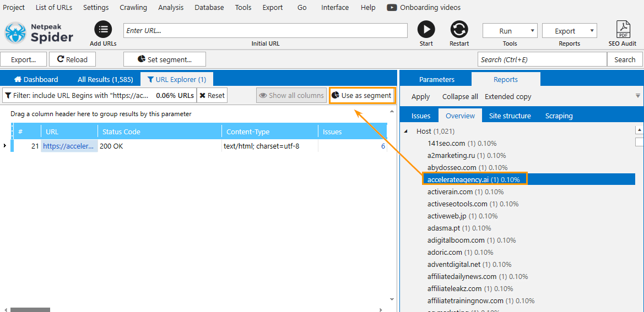Screen dimensions: 644x312
Task: Open the Interface menu
Action: [x=335, y=7]
